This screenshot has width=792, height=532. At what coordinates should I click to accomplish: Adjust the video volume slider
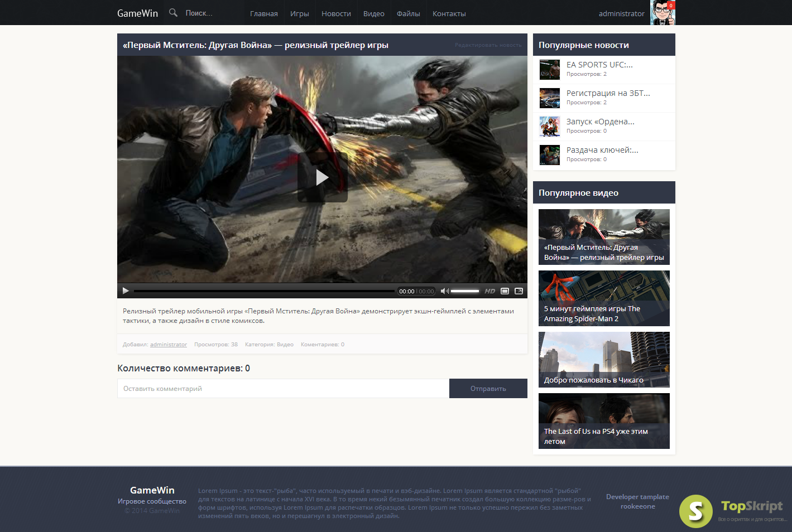click(x=465, y=291)
